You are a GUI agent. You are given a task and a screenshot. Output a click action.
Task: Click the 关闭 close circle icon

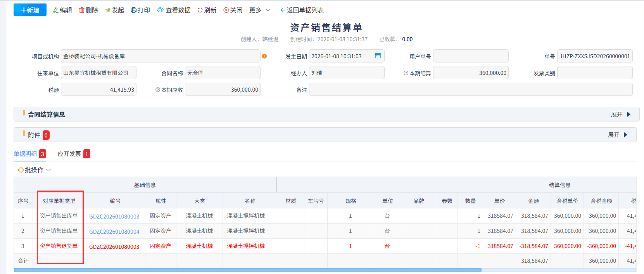click(x=226, y=10)
